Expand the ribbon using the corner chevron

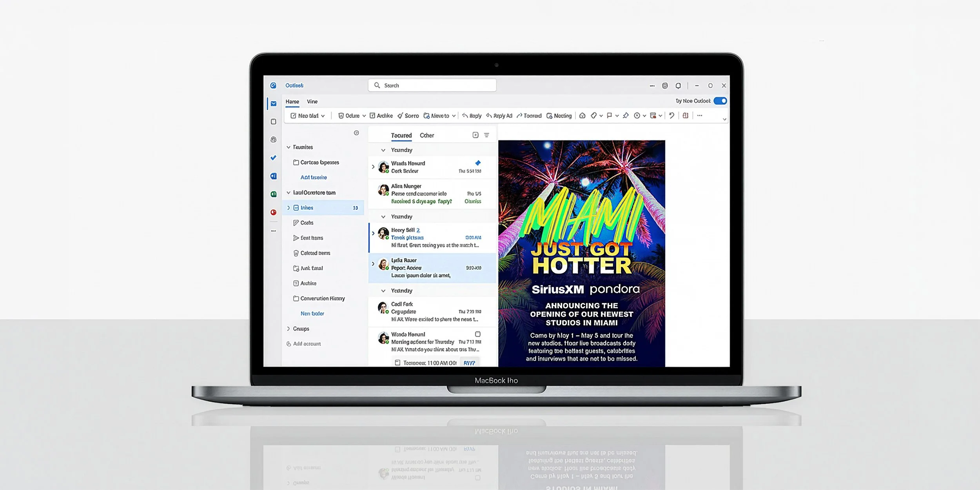tap(724, 119)
